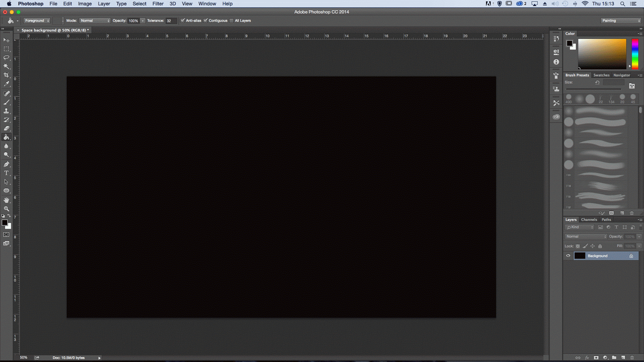Open the Clone Source panel icon
This screenshot has height=362, width=644.
556,89
